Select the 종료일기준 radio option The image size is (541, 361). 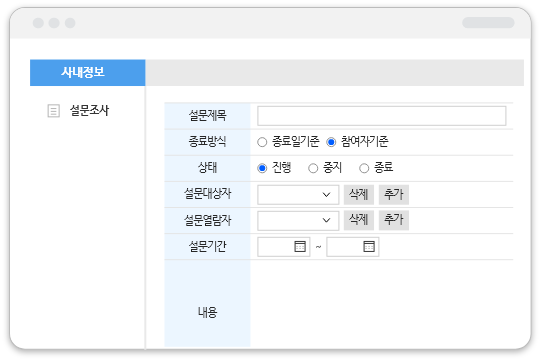[x=262, y=142]
